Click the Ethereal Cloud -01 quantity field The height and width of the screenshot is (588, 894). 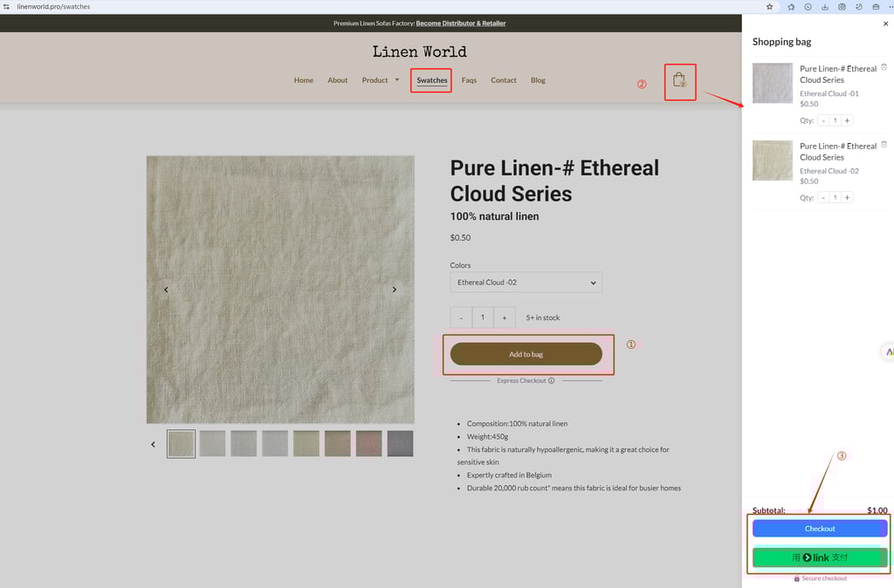(x=836, y=120)
